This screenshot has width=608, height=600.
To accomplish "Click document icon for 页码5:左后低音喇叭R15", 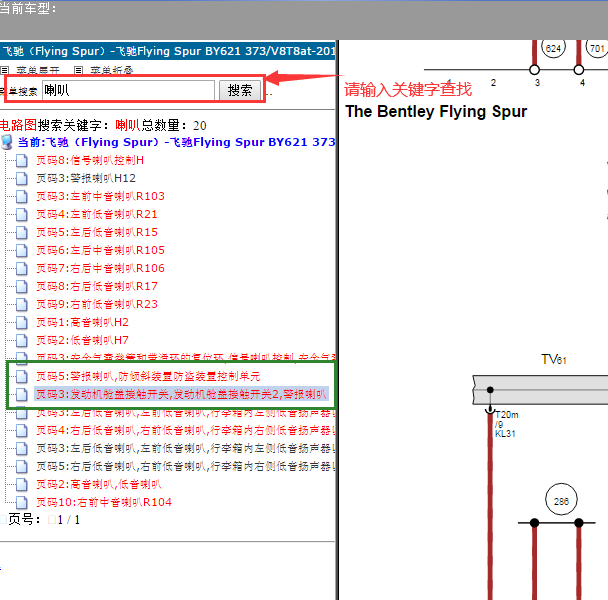I will [x=22, y=232].
